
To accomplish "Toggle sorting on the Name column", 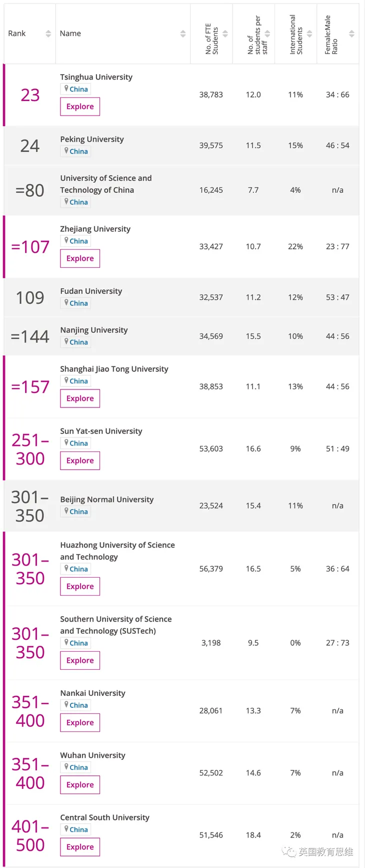I will pos(183,33).
